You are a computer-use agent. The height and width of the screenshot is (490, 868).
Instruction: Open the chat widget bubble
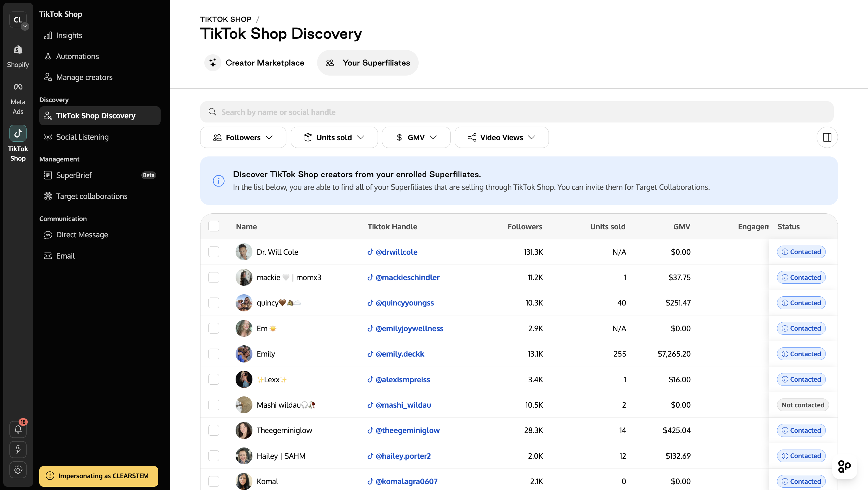coord(844,466)
